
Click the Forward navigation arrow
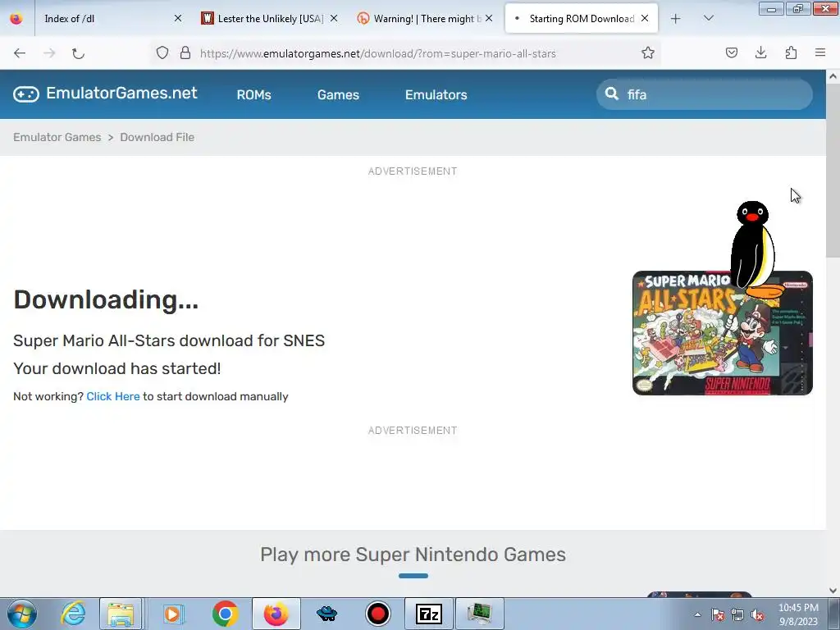pyautogui.click(x=49, y=53)
